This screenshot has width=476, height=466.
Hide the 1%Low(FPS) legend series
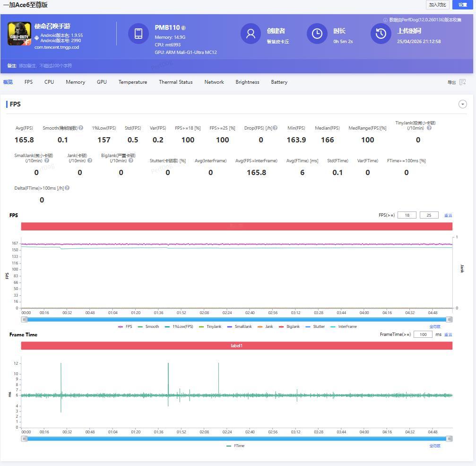[x=179, y=326]
